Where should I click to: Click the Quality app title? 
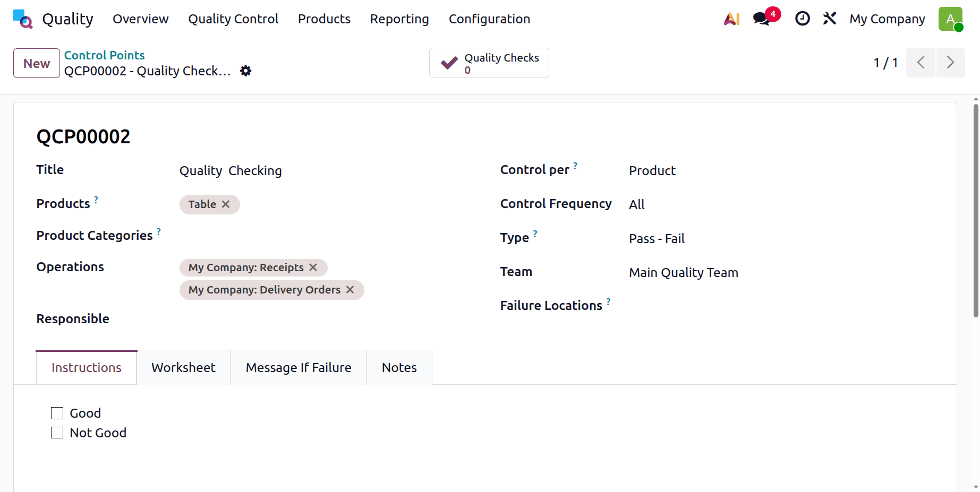[x=67, y=19]
